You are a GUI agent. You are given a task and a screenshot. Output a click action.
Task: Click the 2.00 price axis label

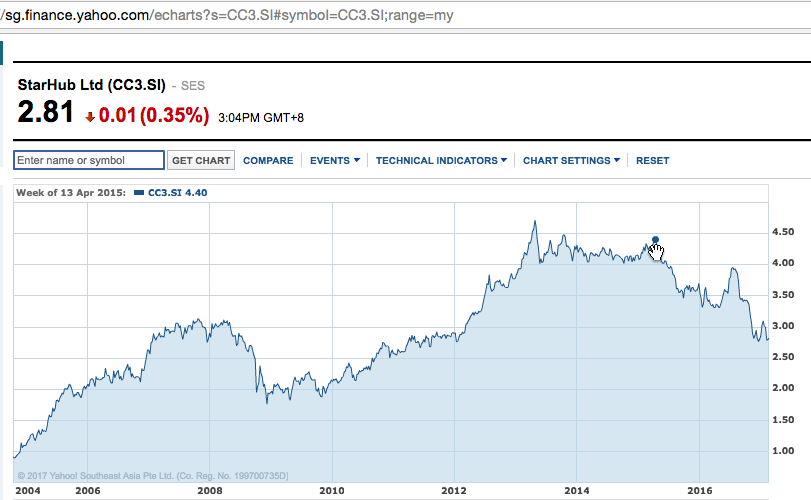[x=783, y=388]
